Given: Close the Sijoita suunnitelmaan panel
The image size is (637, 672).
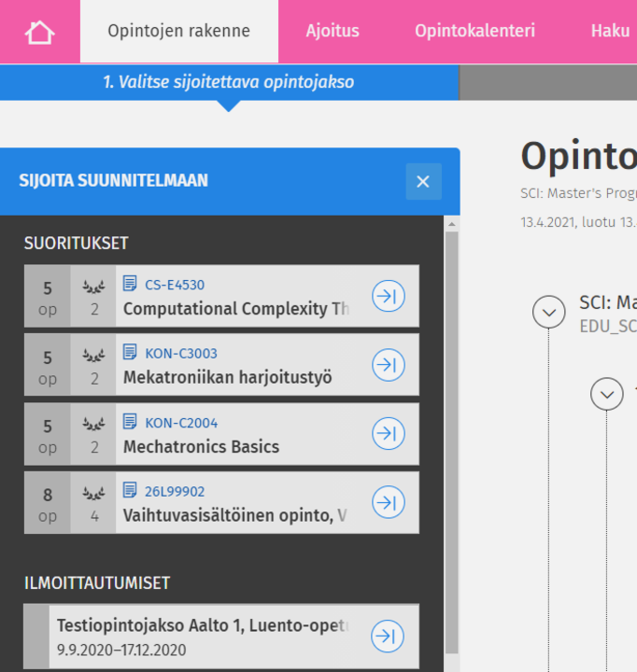Looking at the screenshot, I should pyautogui.click(x=423, y=181).
